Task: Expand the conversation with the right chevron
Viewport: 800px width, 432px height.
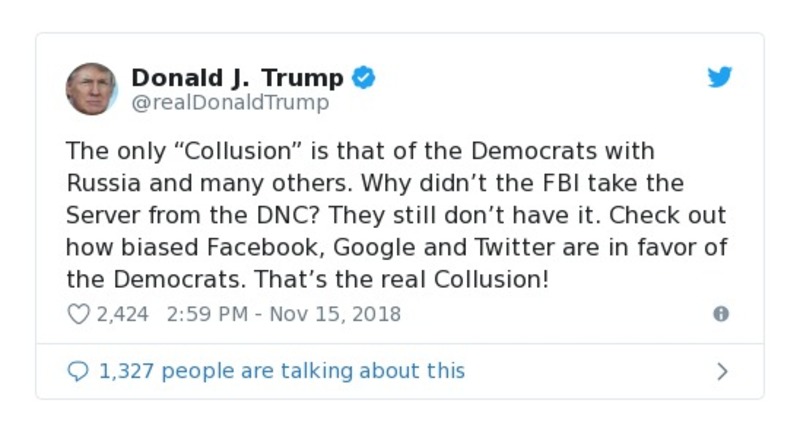Action: (x=722, y=371)
